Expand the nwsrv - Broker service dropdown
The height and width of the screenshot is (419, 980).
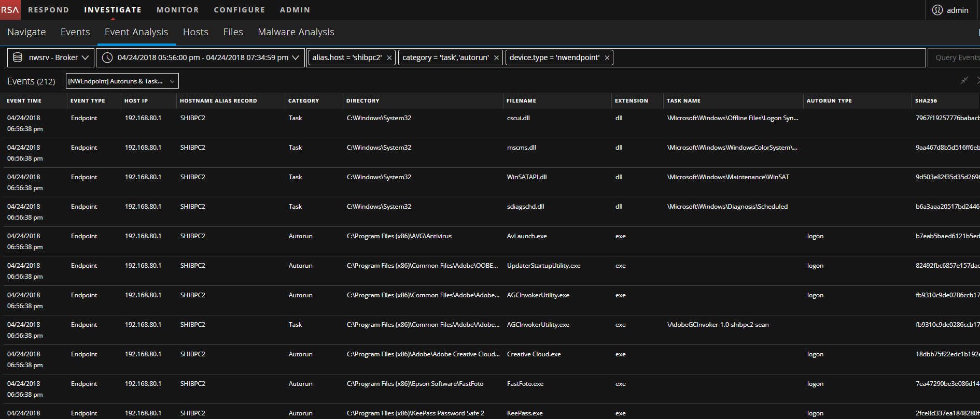(x=85, y=57)
